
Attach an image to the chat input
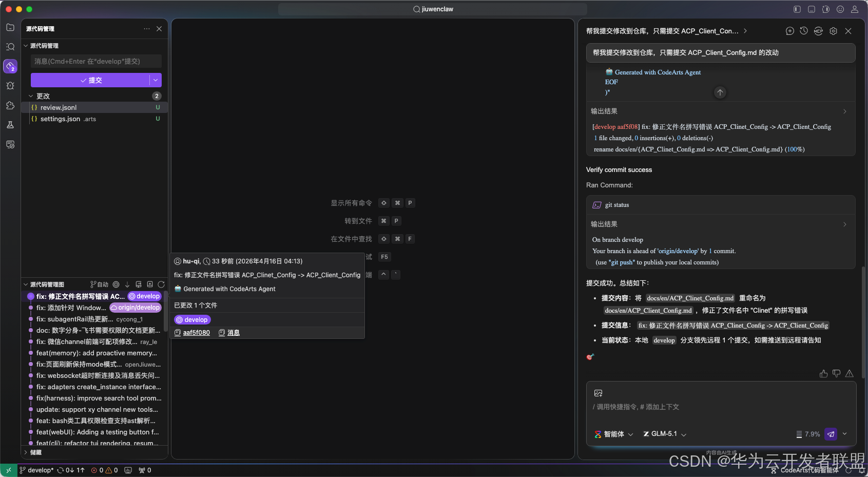click(x=598, y=393)
